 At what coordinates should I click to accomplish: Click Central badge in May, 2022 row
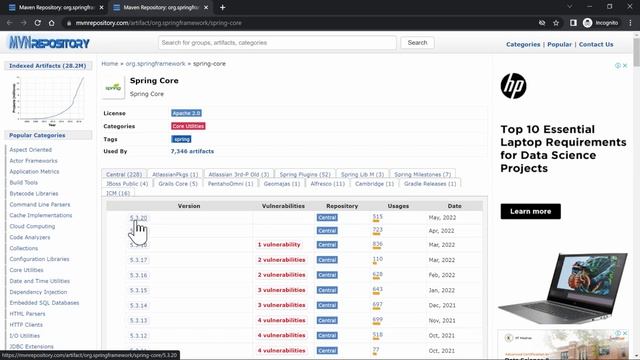click(327, 218)
